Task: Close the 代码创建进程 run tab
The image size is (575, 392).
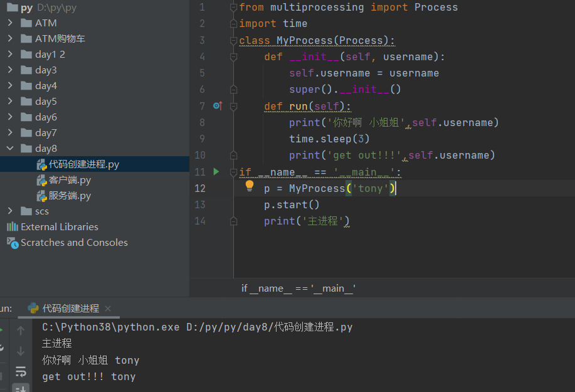Action: pos(108,309)
